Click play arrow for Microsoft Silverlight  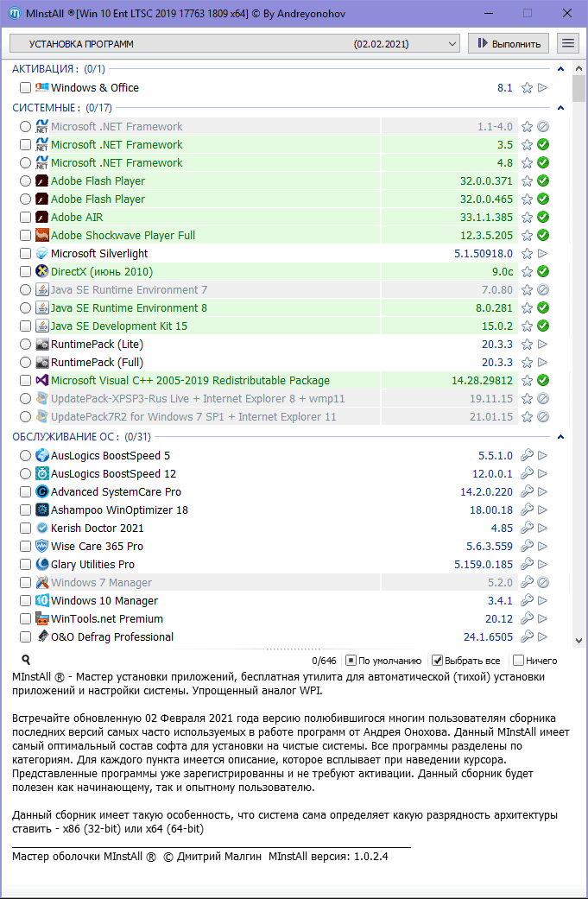pos(543,253)
